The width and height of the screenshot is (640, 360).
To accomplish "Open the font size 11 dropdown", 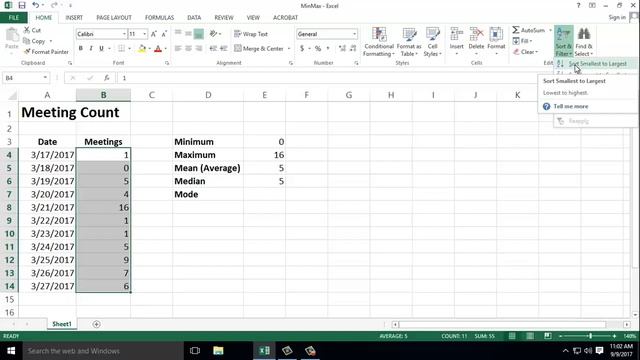I will coord(144,34).
